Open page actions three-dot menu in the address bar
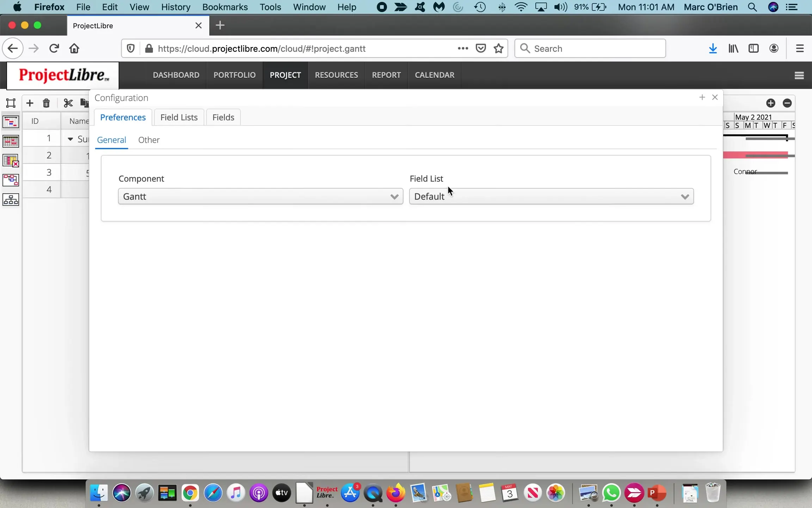 tap(463, 48)
